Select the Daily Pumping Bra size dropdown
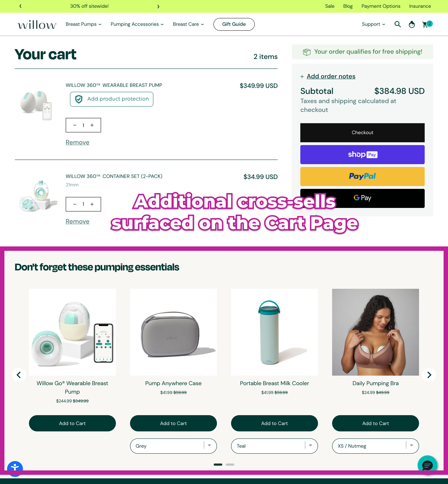448x484 pixels. (375, 446)
